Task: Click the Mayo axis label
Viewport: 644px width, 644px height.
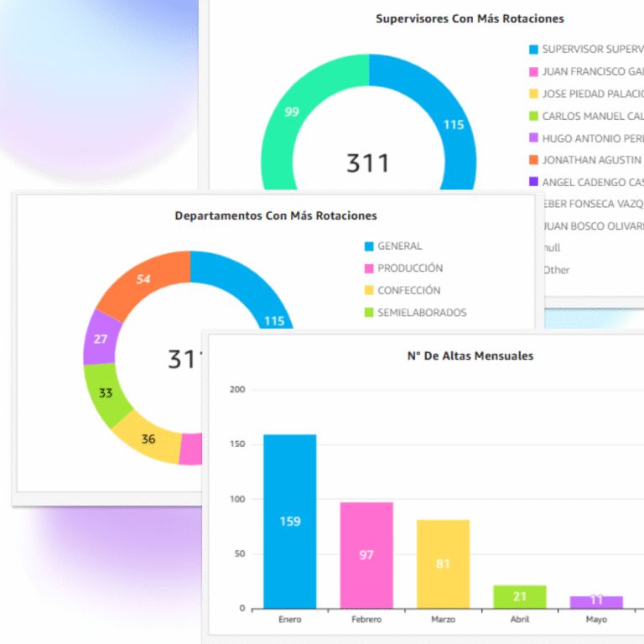Action: point(596,620)
